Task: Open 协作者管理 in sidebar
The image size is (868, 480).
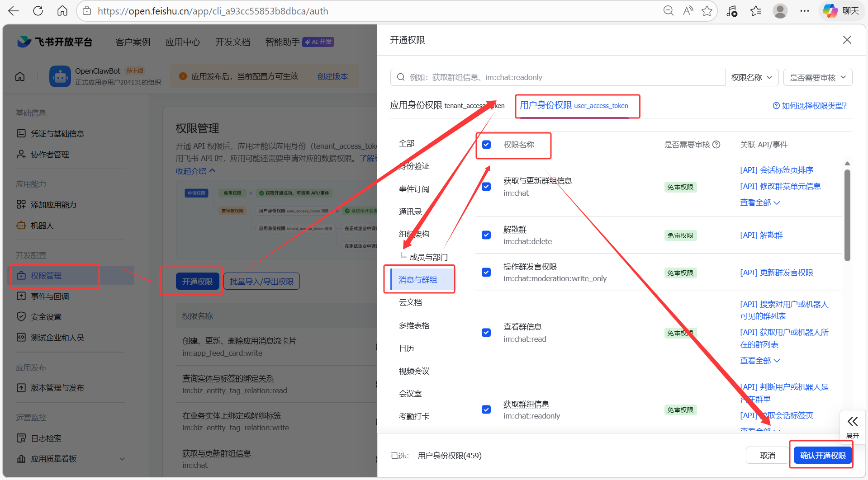Action: (x=50, y=155)
